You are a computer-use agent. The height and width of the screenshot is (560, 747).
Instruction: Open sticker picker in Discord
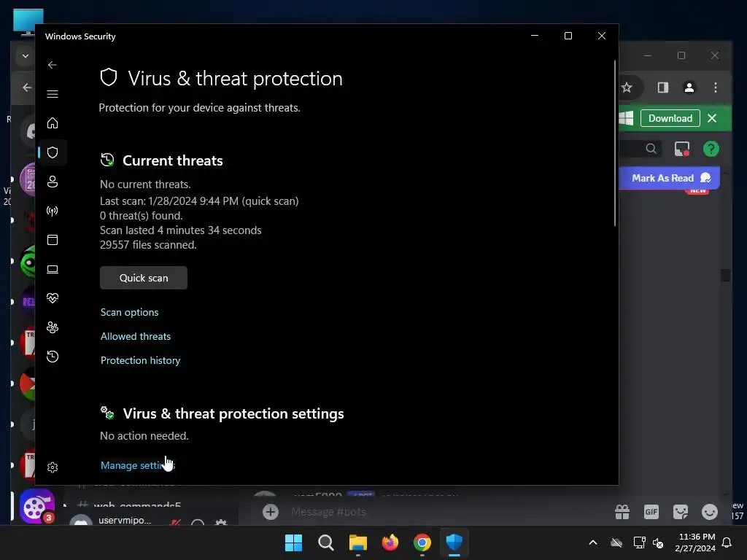pos(681,512)
